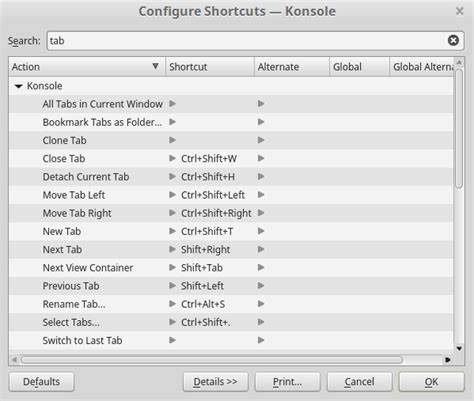This screenshot has width=474, height=401.
Task: Expand shortcut arrow for Rename Tab
Action: tap(172, 304)
